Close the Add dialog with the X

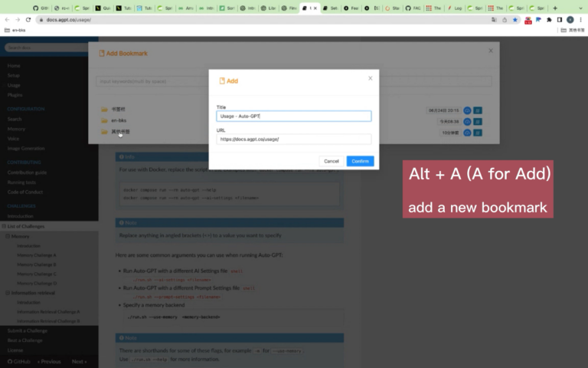point(371,77)
